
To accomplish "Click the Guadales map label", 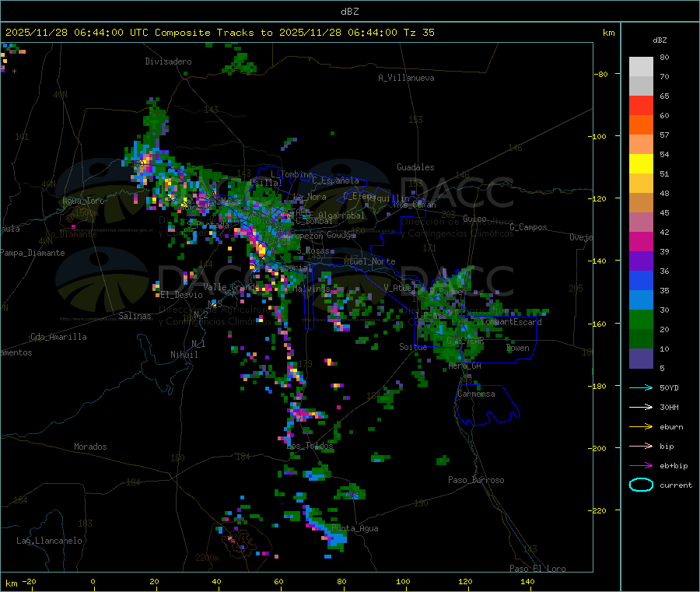I will click(x=415, y=167).
